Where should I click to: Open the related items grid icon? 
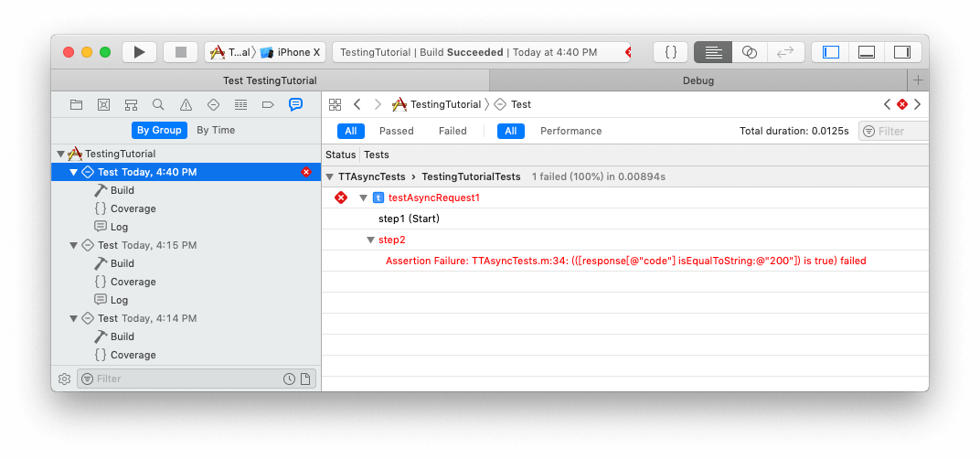click(335, 104)
